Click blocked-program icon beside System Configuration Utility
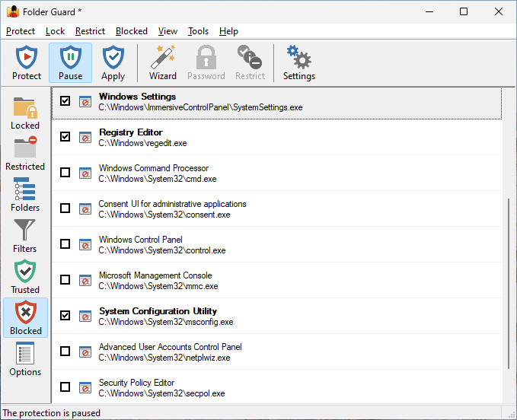The width and height of the screenshot is (517, 420). coord(85,316)
